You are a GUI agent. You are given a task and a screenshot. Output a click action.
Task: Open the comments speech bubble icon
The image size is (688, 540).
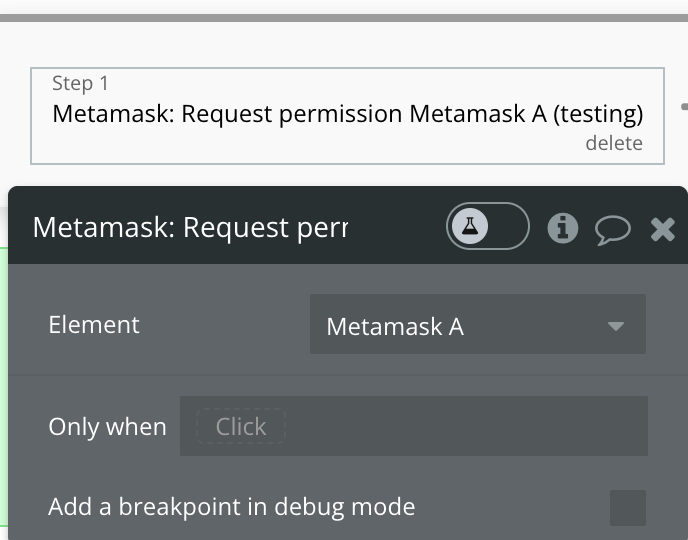coord(613,229)
